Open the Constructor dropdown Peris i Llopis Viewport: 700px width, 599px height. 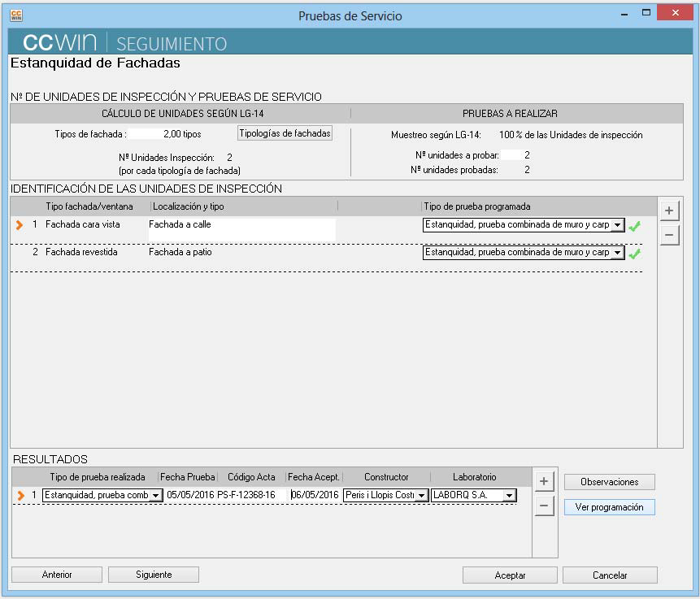pos(421,496)
